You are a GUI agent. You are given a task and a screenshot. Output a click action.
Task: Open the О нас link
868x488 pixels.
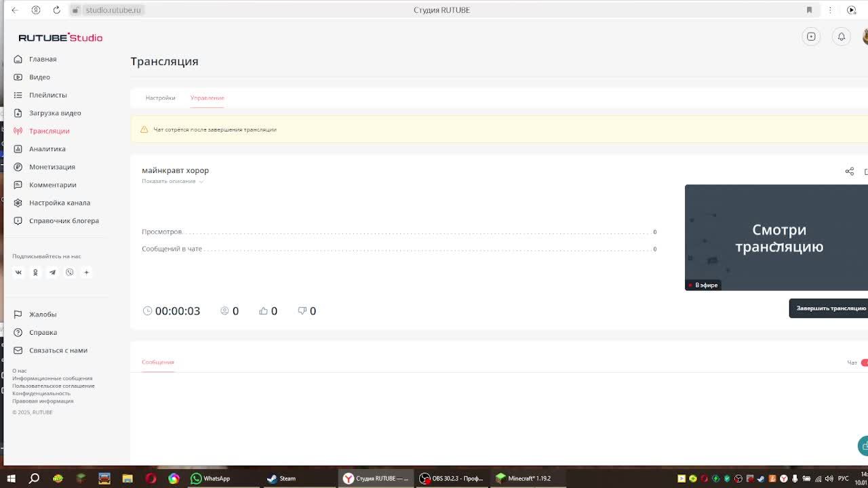[x=20, y=371]
